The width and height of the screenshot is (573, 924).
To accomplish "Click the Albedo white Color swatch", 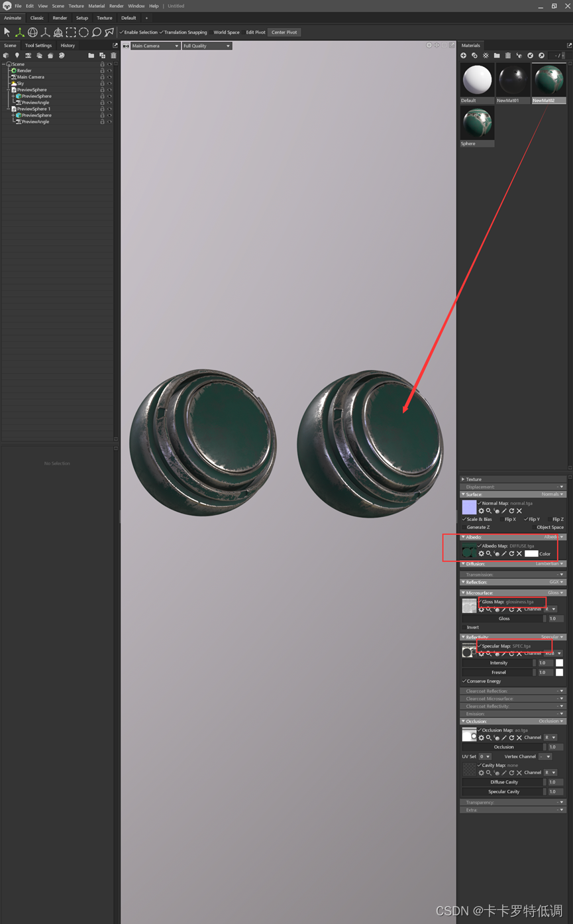I will (531, 553).
